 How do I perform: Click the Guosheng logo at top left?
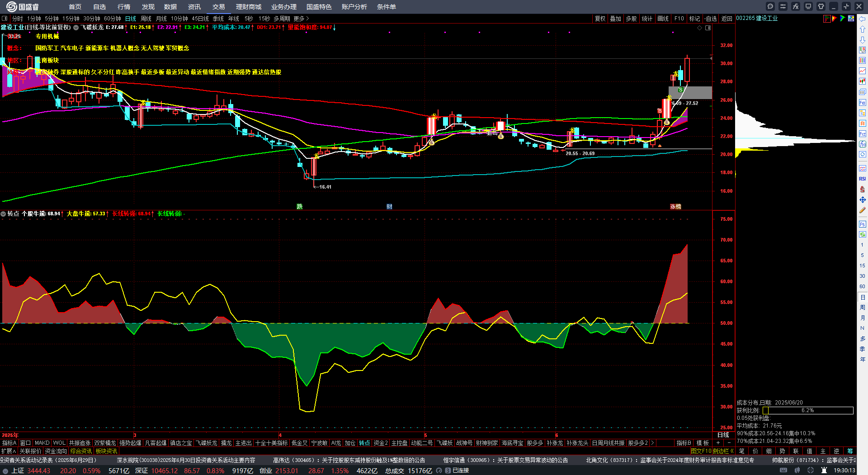coord(23,7)
